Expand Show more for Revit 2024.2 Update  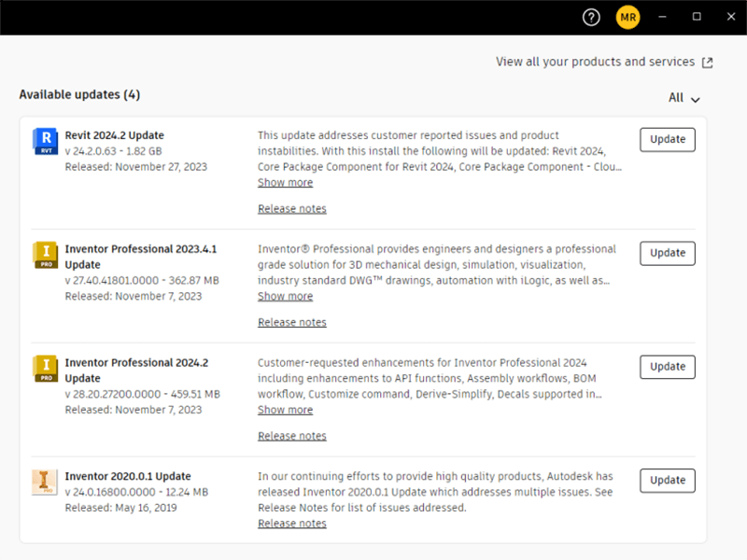coord(285,183)
